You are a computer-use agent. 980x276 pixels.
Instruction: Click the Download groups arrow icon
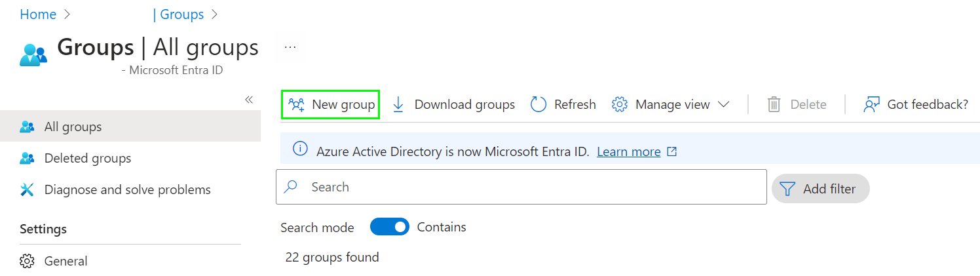[398, 104]
